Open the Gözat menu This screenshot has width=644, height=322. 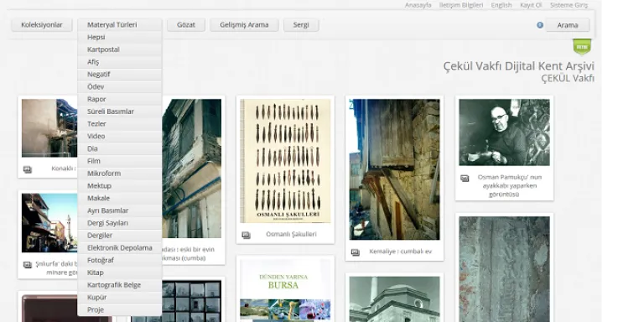[186, 24]
